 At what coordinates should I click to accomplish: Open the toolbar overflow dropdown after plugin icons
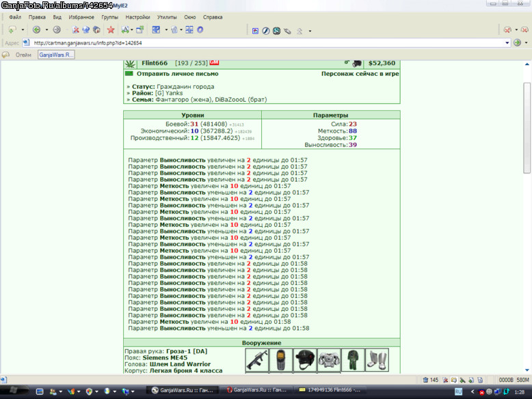[x=310, y=31]
